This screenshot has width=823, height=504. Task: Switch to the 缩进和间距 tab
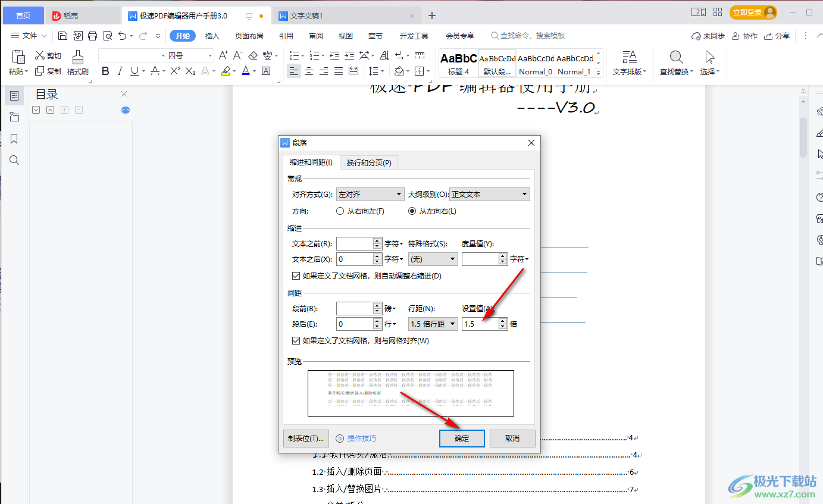pyautogui.click(x=311, y=162)
